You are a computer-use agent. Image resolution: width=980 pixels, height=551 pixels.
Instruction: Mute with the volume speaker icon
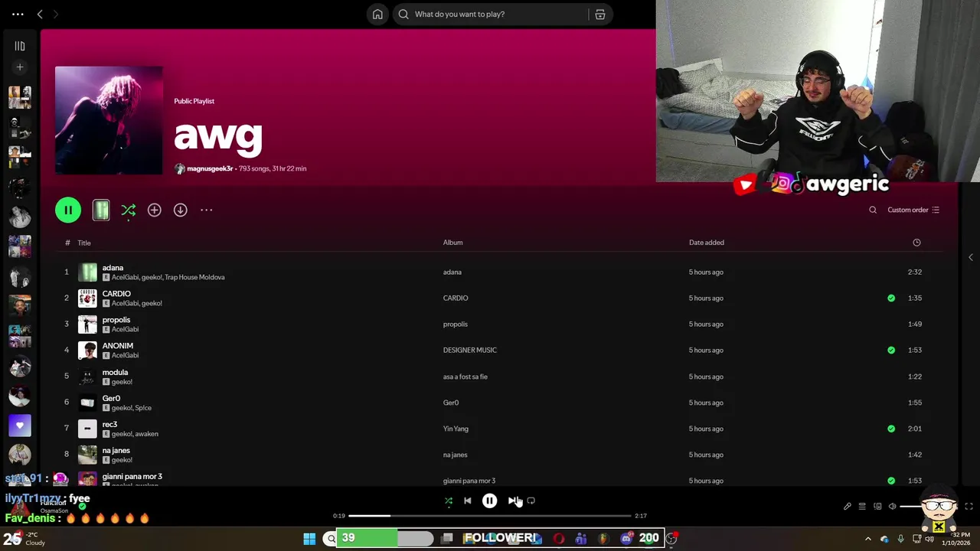892,506
